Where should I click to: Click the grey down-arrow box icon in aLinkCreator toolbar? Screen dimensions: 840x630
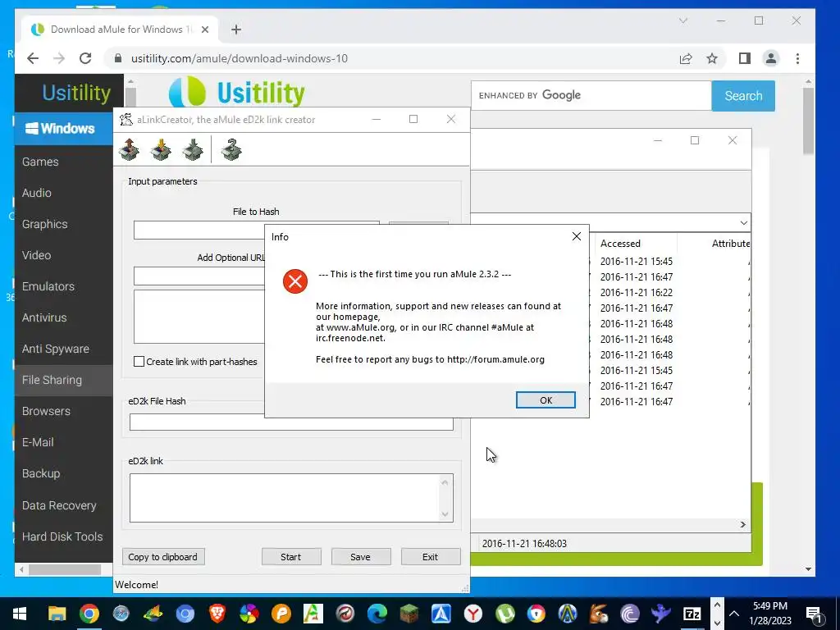[x=193, y=149]
